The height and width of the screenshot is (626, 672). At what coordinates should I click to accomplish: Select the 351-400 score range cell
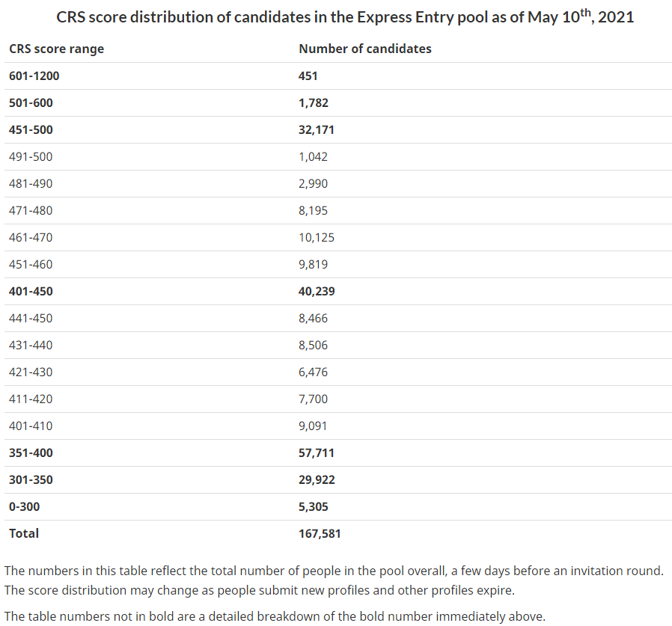[x=31, y=452]
